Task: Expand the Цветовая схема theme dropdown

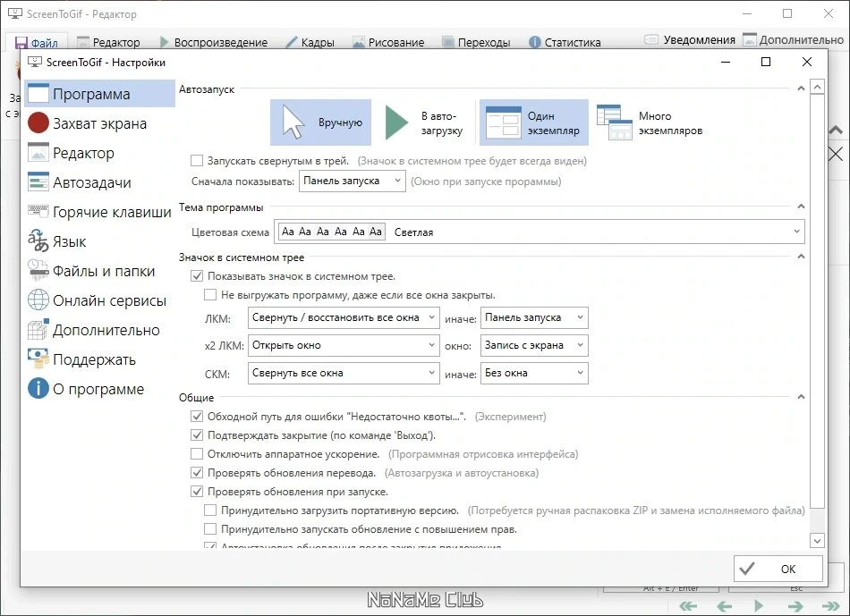Action: pyautogui.click(x=540, y=232)
